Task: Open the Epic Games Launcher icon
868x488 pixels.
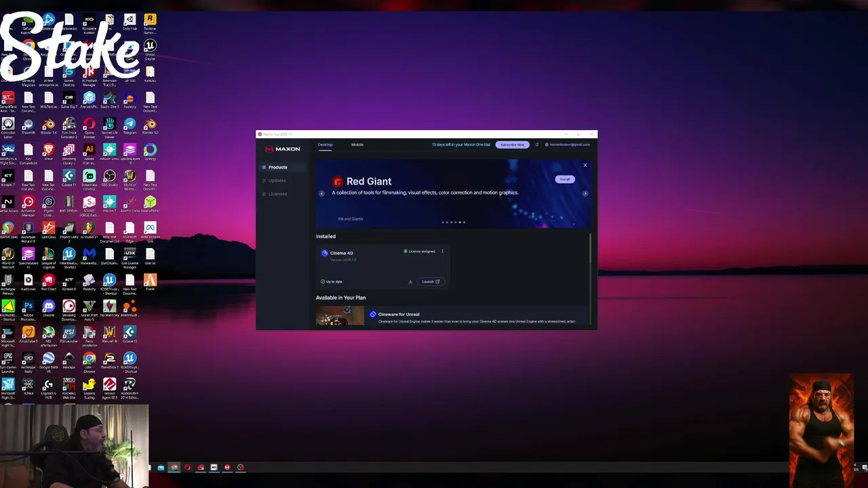Action: point(7,361)
